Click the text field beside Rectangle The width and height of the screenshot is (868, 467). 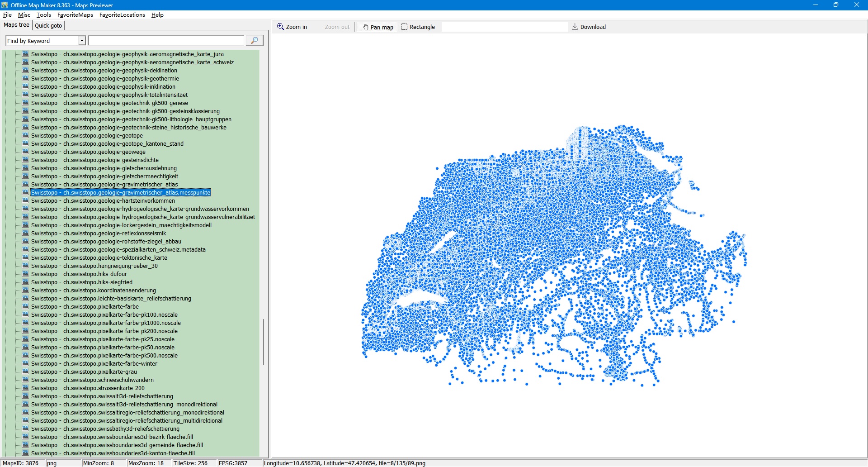tap(505, 27)
